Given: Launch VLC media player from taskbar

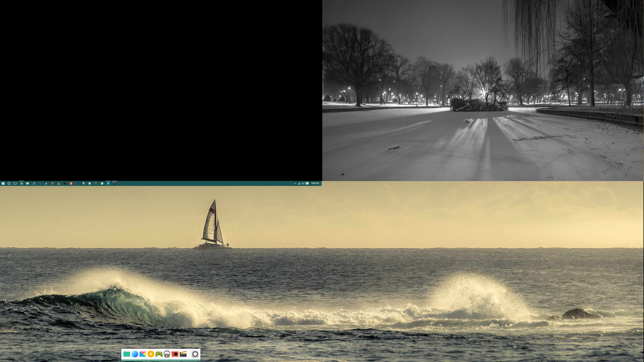Looking at the screenshot, I should pyautogui.click(x=58, y=183).
